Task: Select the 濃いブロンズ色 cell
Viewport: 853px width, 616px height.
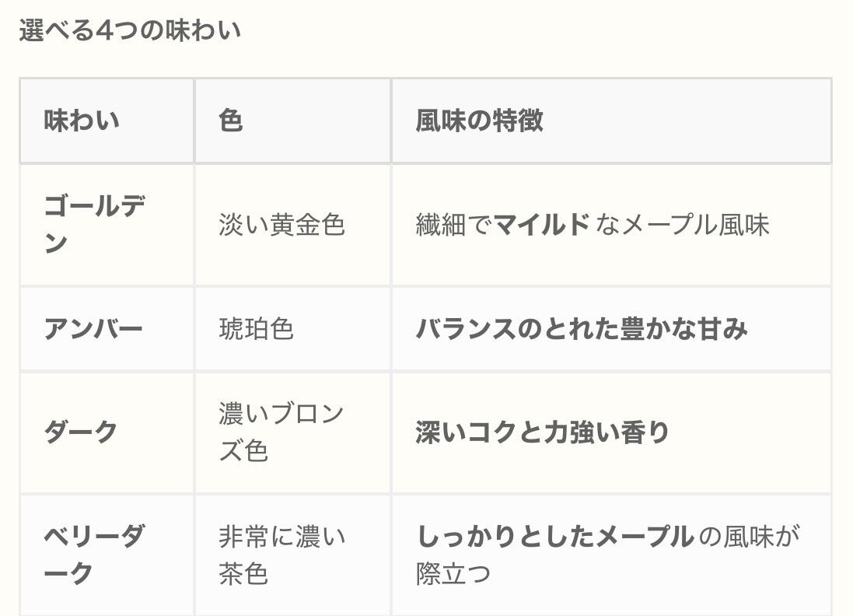Action: [x=281, y=432]
